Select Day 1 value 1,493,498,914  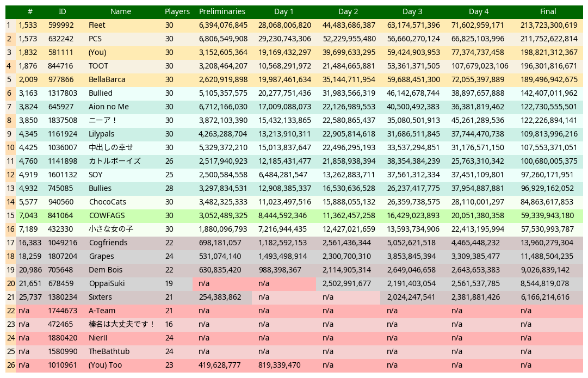click(283, 256)
